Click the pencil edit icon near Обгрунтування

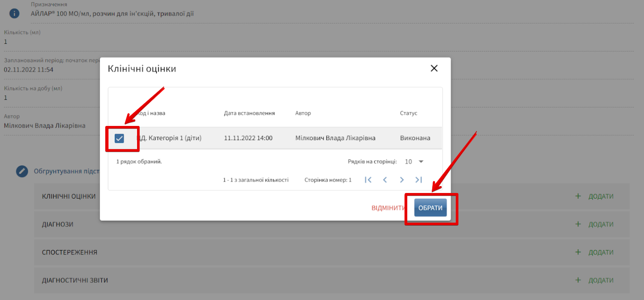click(x=22, y=171)
